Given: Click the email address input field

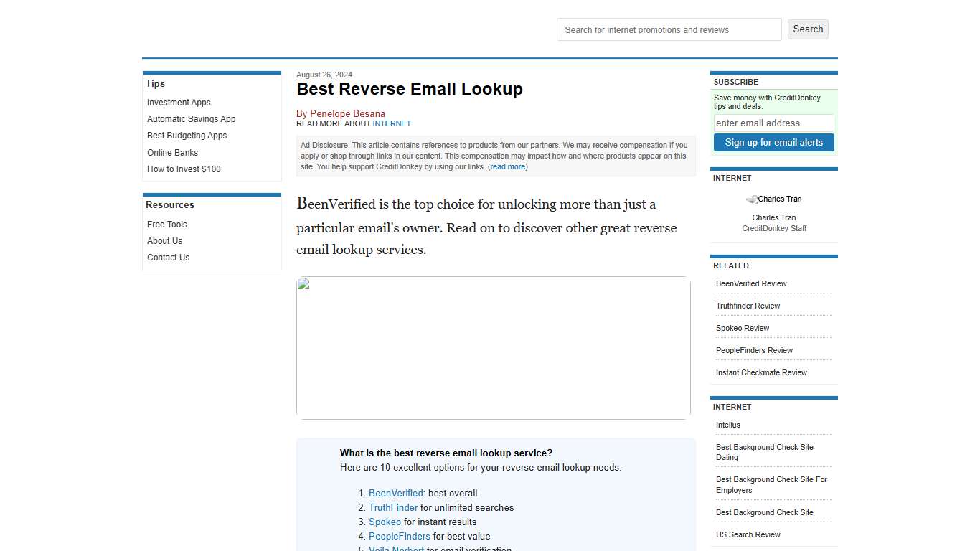Looking at the screenshot, I should (773, 123).
